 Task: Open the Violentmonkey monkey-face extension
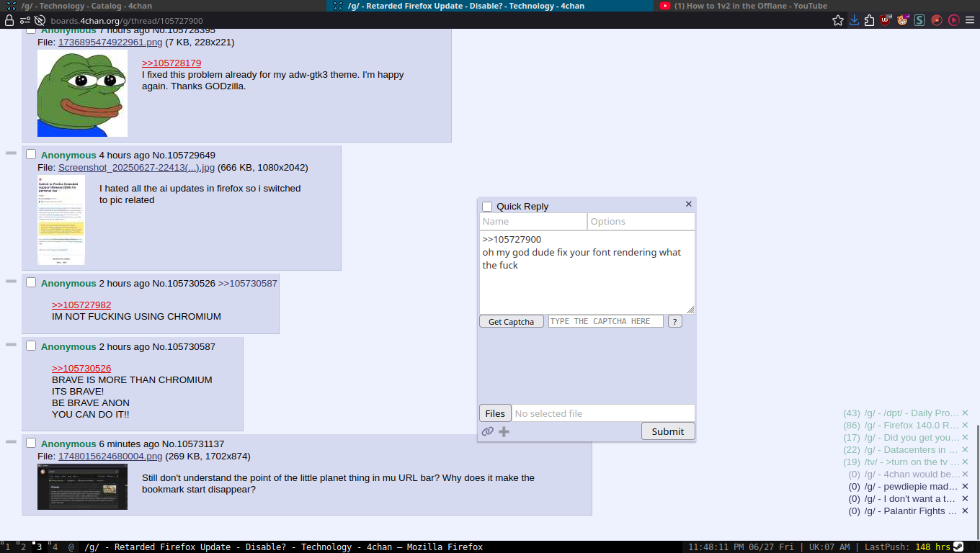tap(902, 20)
